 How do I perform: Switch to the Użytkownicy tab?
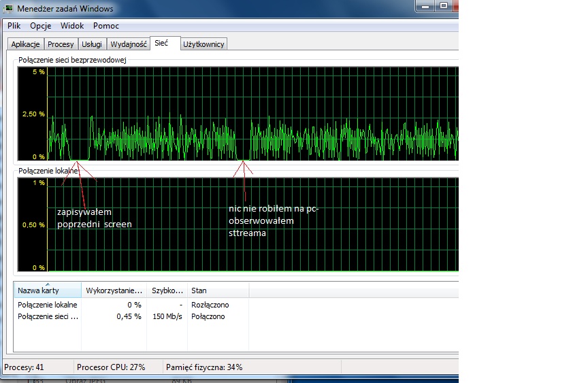coord(203,44)
